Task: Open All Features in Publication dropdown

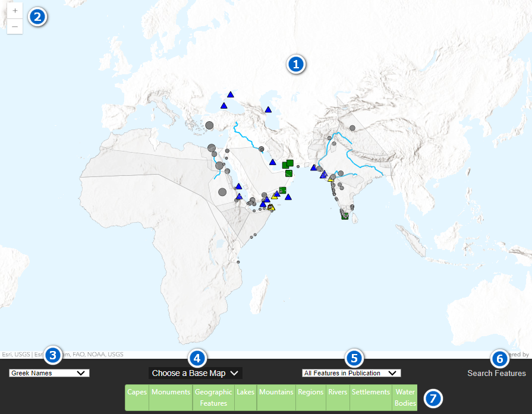Action: 351,373
